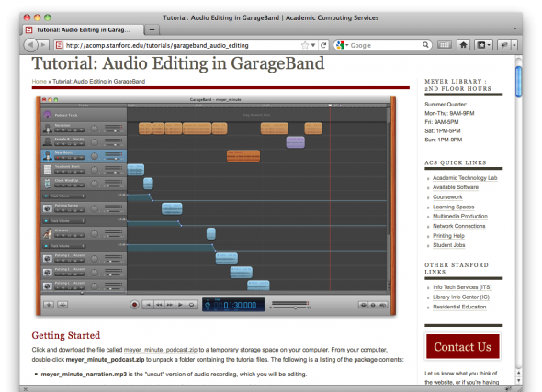Open the Residential Education link
Screen dimensions: 542x392
click(459, 307)
